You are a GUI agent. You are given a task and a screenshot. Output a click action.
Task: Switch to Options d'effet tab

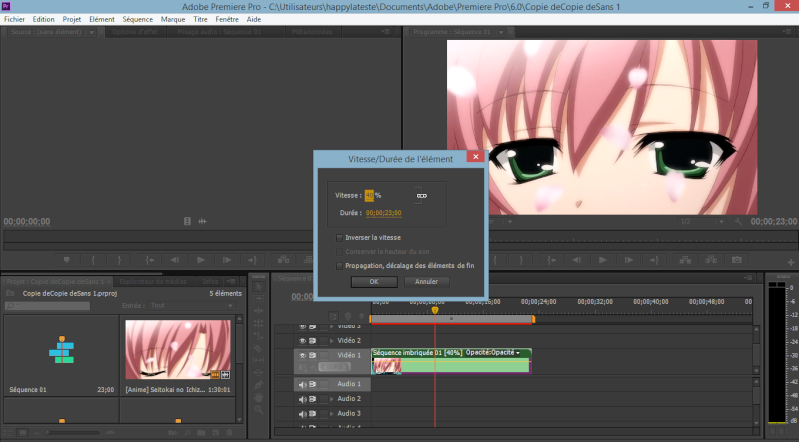135,32
